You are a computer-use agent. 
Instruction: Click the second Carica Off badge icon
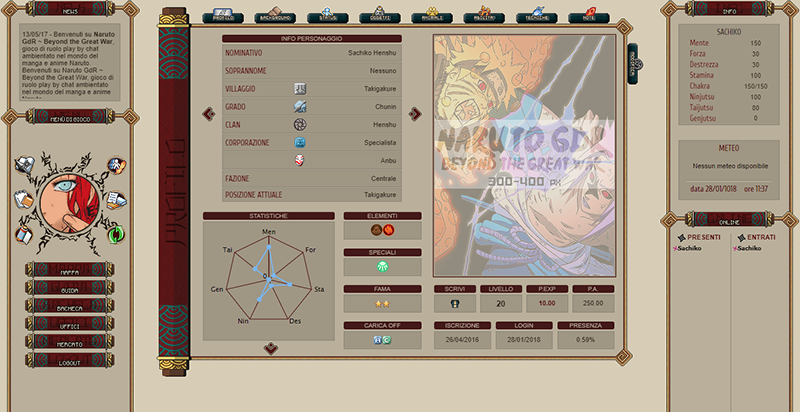387,340
